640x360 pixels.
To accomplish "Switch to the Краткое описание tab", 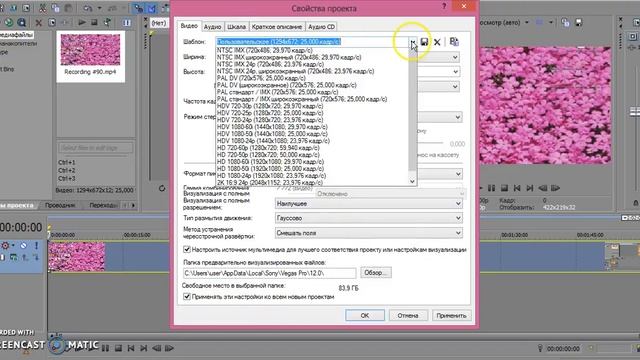I will [x=277, y=27].
